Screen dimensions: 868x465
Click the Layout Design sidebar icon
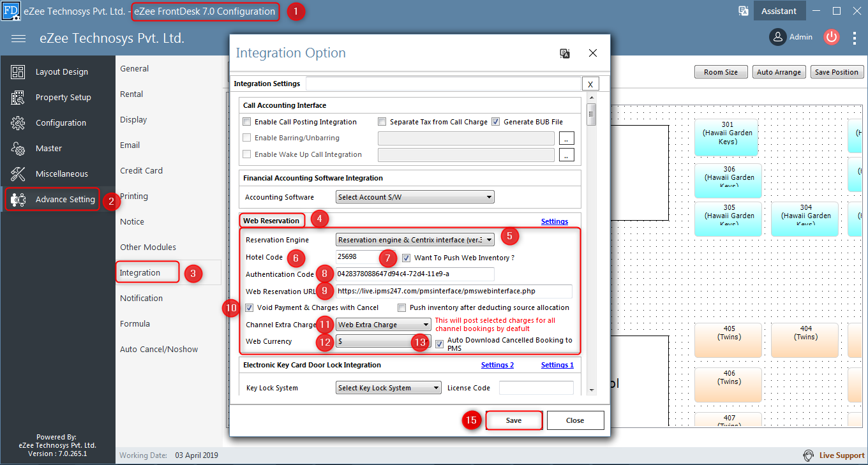[x=18, y=72]
